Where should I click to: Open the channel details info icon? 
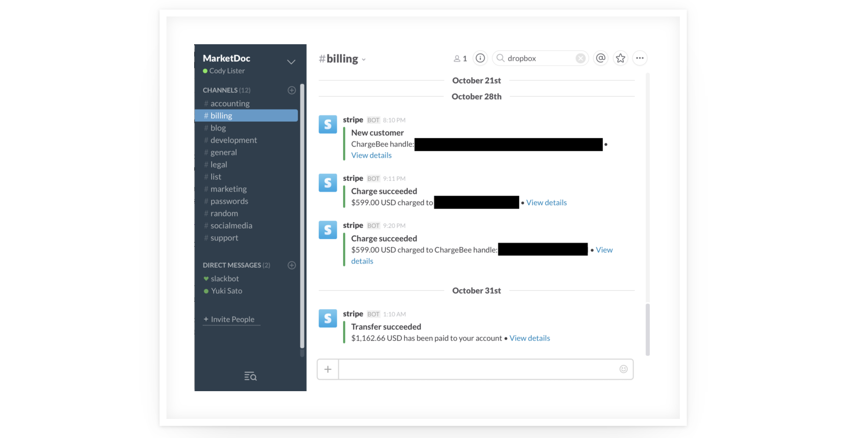click(x=480, y=58)
